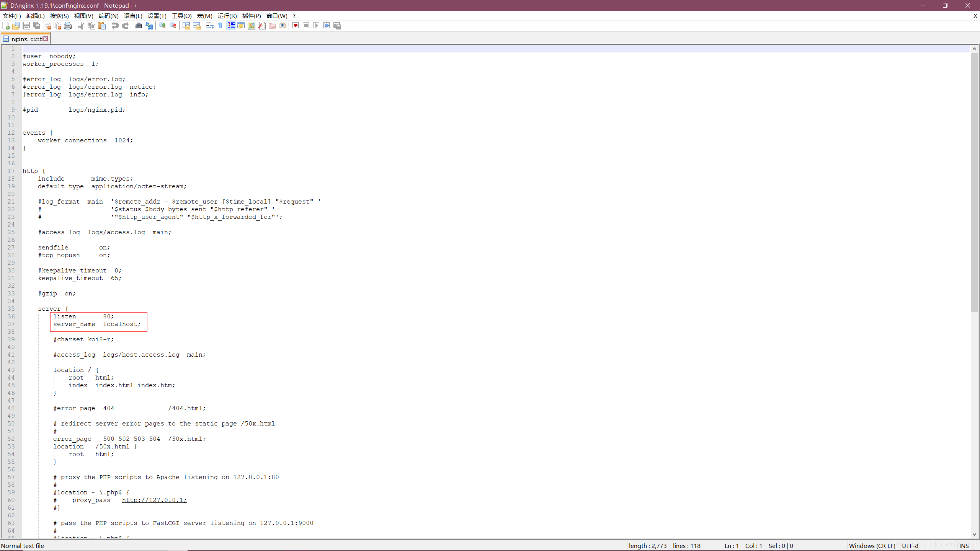Image resolution: width=980 pixels, height=551 pixels.
Task: Click the UTF-8 encoding status field
Action: tap(910, 546)
